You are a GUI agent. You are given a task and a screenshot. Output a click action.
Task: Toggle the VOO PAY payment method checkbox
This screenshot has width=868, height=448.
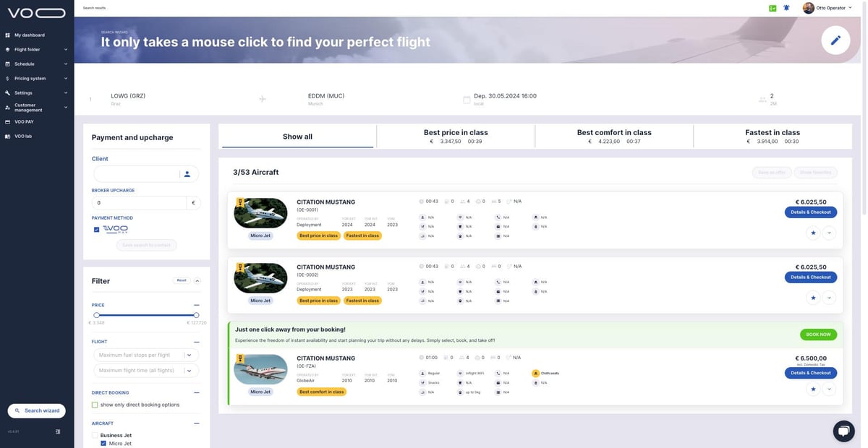click(x=97, y=230)
